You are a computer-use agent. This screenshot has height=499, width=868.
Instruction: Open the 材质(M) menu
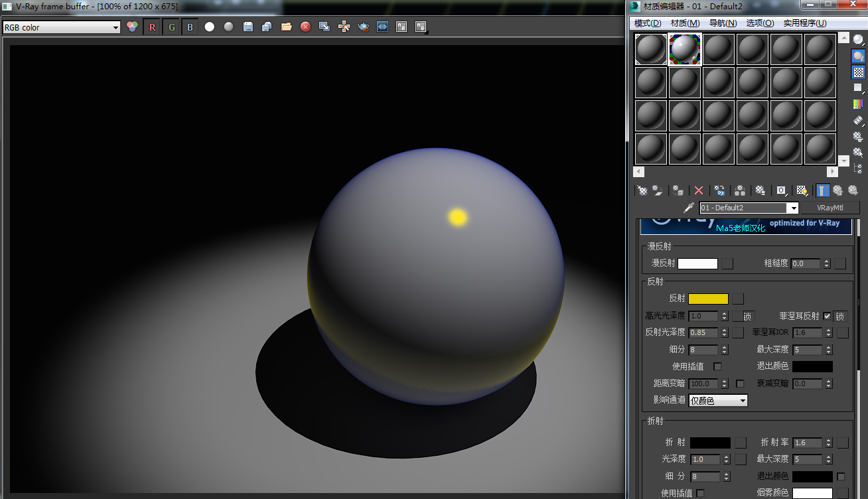tap(686, 23)
